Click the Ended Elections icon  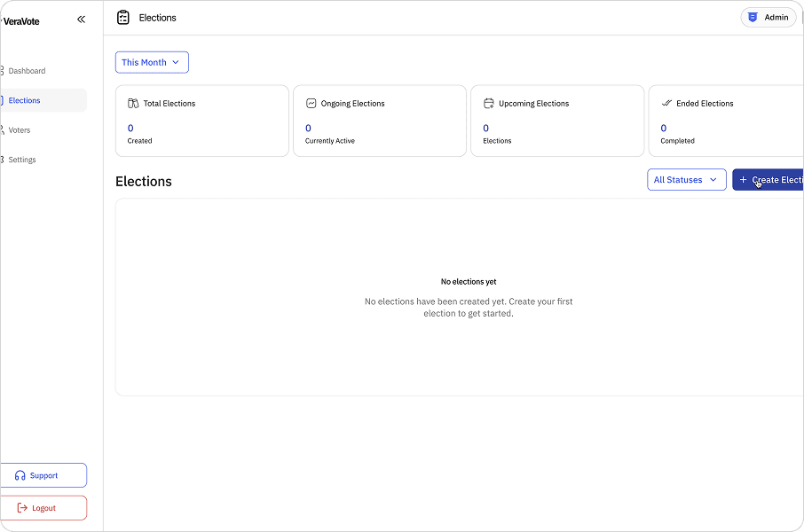(666, 103)
